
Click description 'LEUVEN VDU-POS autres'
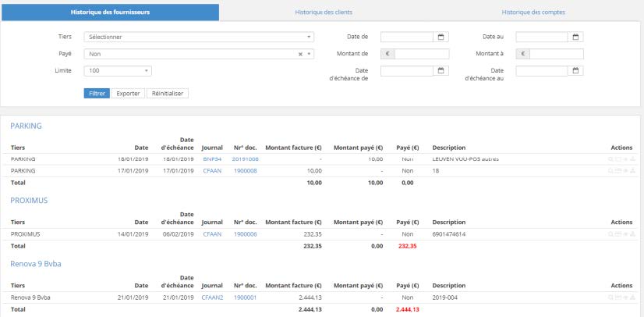[465, 159]
